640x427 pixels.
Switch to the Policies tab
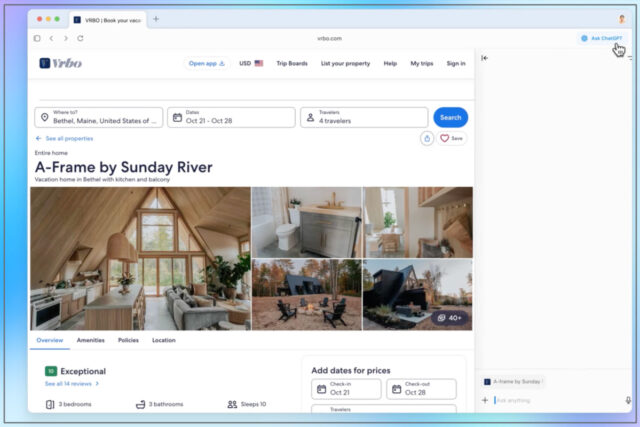128,340
